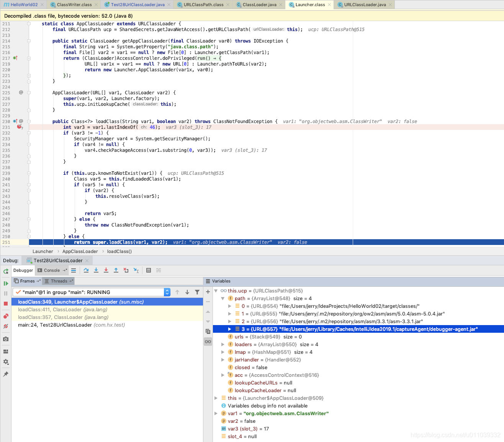Toggle Mute Breakpoints
This screenshot has width=504, height=442.
[x=5, y=326]
